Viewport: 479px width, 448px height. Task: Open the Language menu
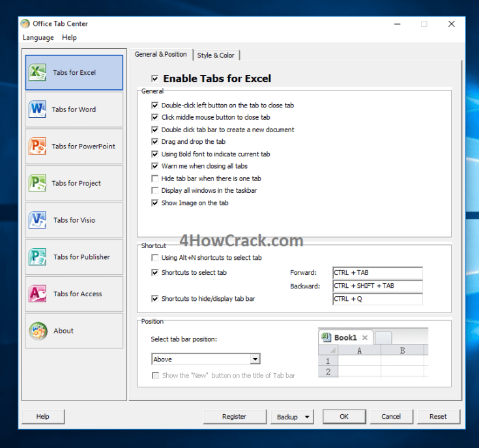point(38,38)
